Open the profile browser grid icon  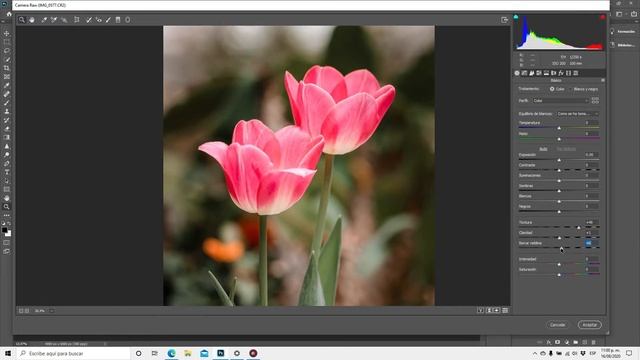point(595,100)
